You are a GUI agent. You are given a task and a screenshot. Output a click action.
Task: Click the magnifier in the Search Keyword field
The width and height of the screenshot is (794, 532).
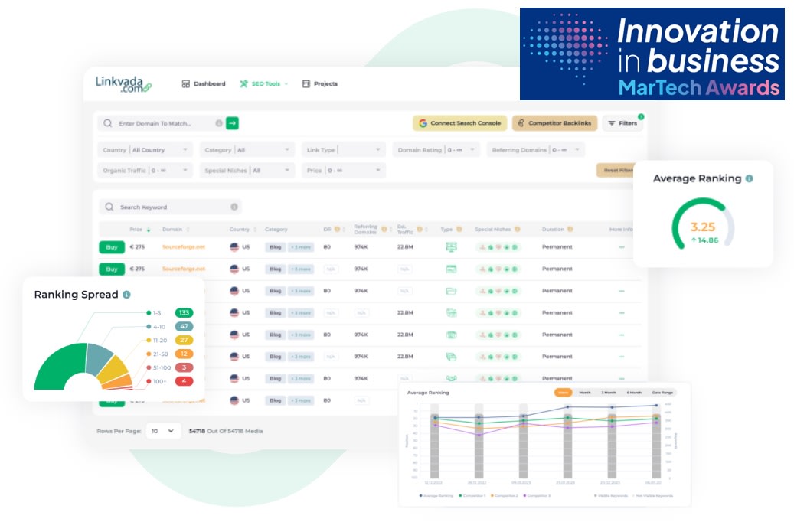109,207
